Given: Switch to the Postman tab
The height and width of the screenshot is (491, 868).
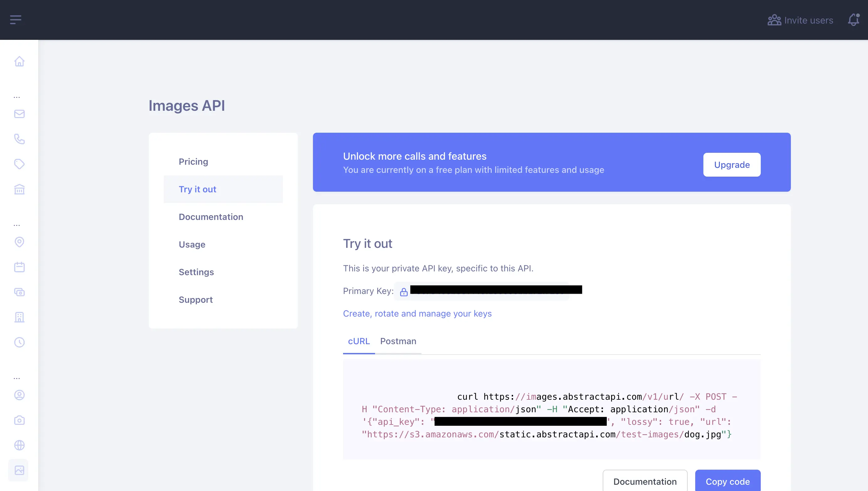Looking at the screenshot, I should (x=398, y=341).
